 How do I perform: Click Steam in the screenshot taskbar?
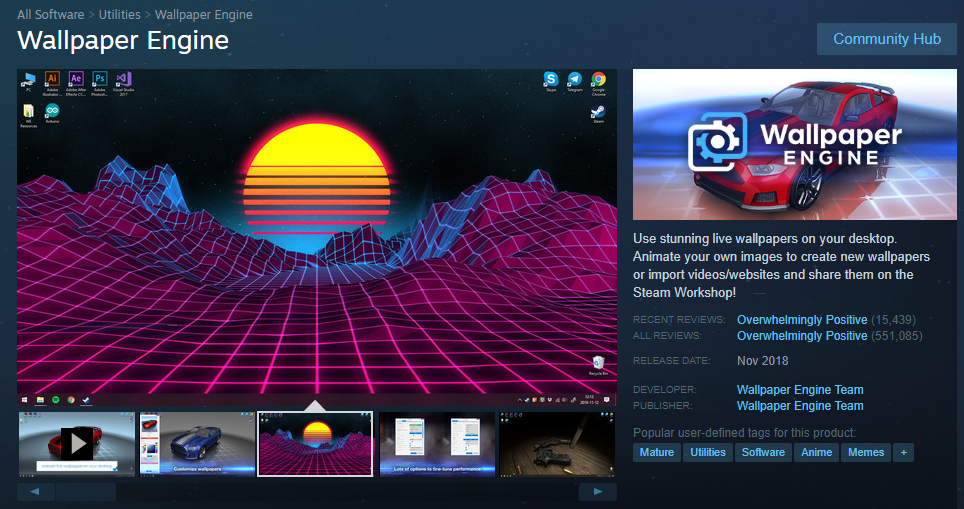tap(87, 400)
